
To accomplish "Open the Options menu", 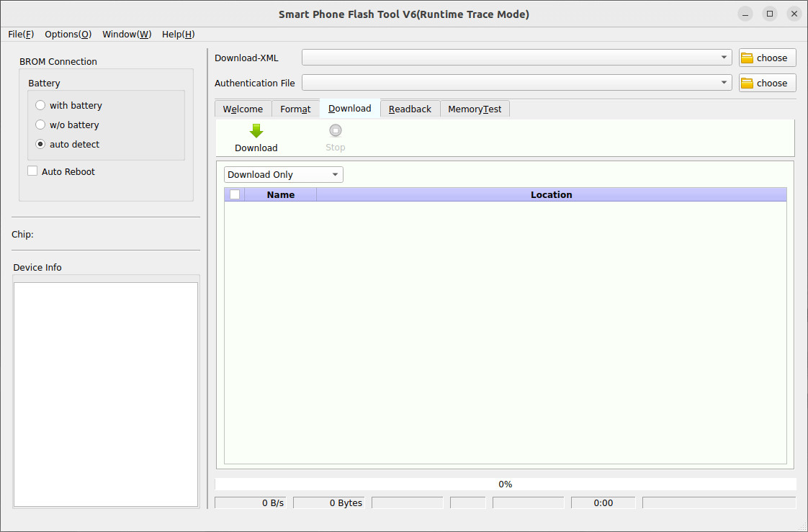I will [68, 34].
